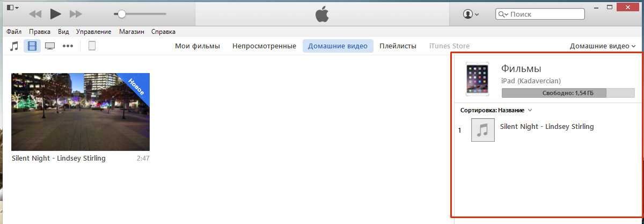Adjust the volume slider
Image resolution: width=644 pixels, height=224 pixels.
coord(122,14)
